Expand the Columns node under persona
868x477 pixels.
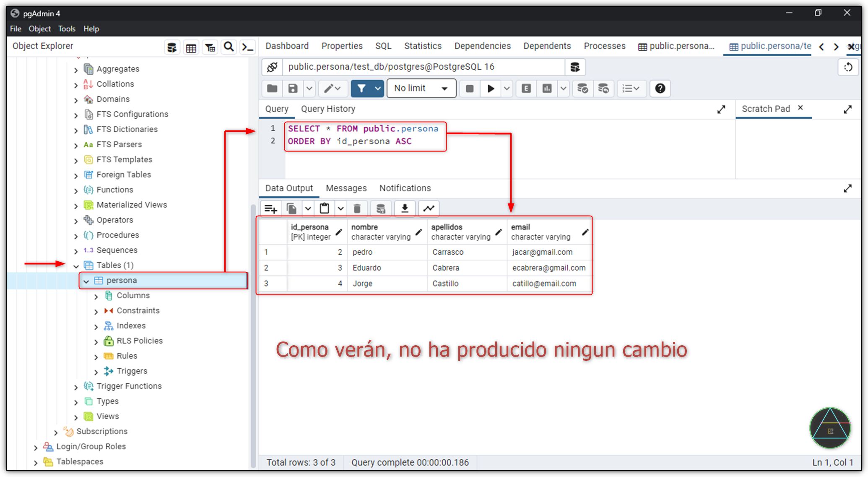(96, 296)
